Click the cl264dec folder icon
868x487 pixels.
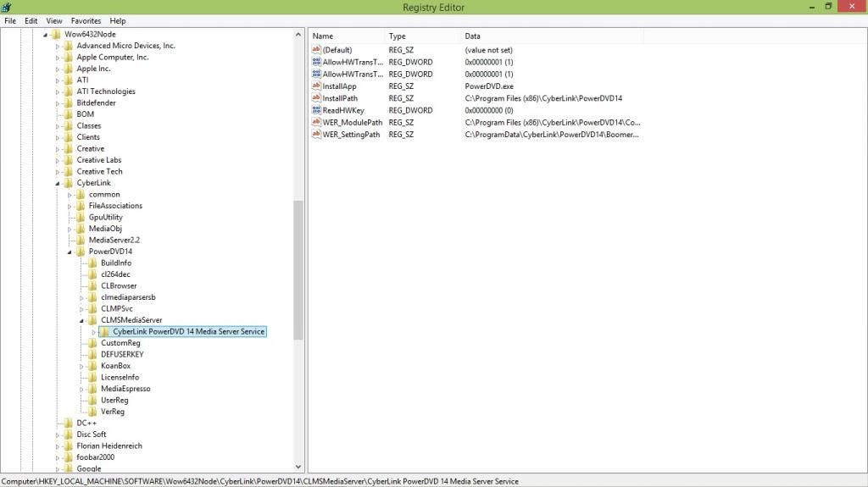coord(92,274)
